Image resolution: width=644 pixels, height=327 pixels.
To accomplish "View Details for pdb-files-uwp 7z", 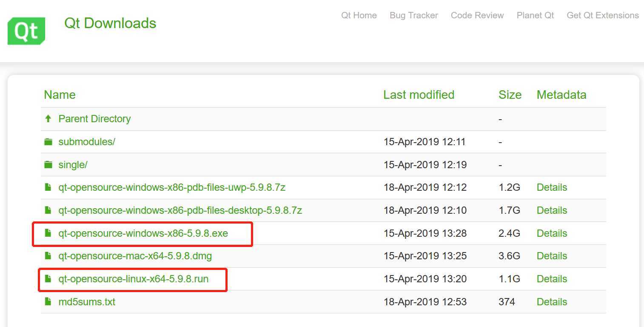I will point(552,187).
